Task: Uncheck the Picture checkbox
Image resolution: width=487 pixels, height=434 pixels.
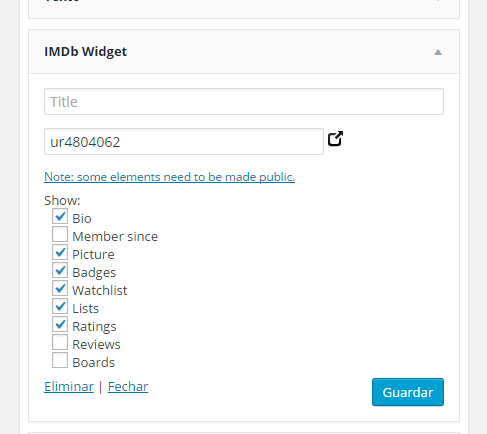Action: 60,252
